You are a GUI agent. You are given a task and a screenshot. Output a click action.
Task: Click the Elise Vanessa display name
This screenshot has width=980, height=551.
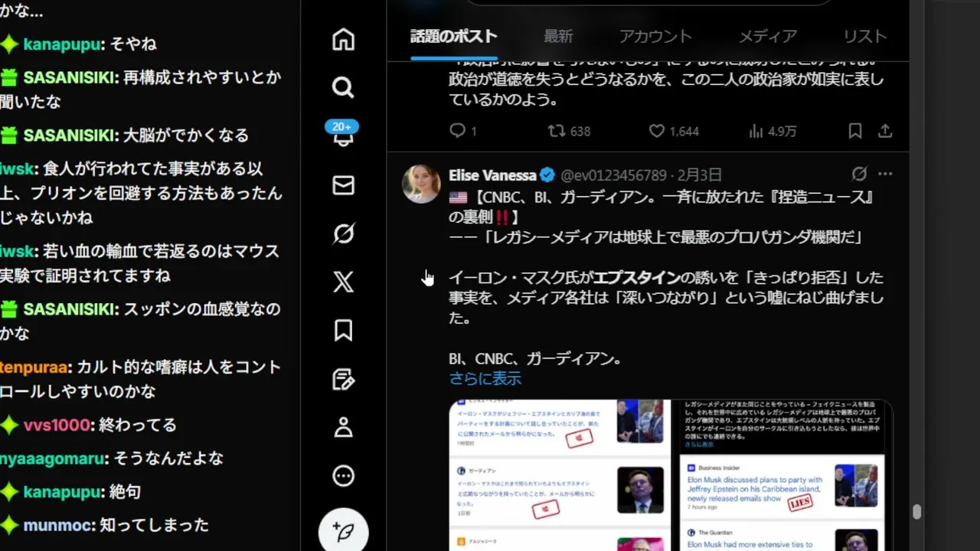492,175
